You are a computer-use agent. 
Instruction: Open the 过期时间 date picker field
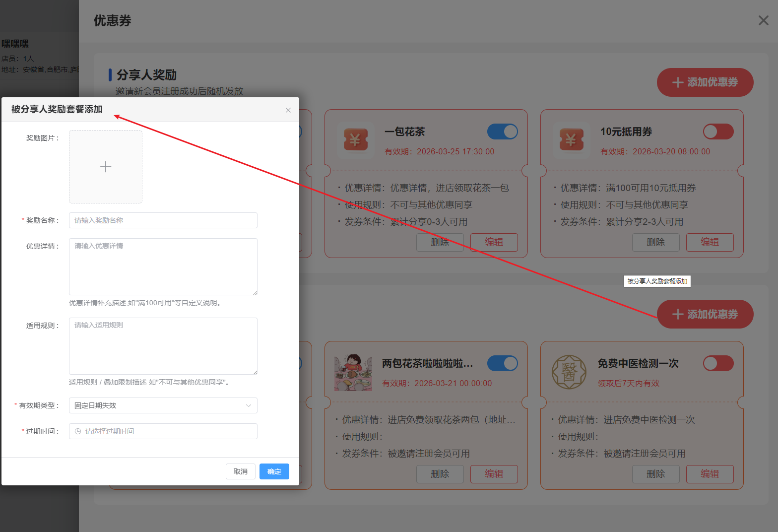(x=163, y=431)
